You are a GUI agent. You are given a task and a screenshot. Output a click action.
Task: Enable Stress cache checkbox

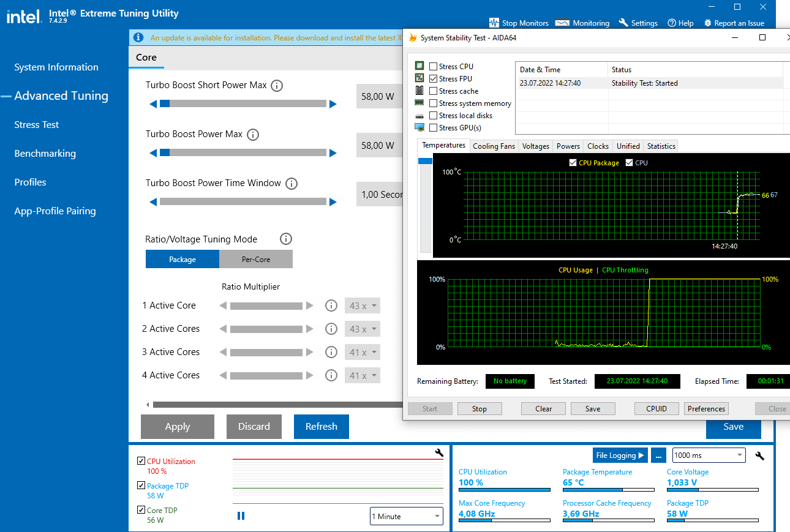pos(434,91)
